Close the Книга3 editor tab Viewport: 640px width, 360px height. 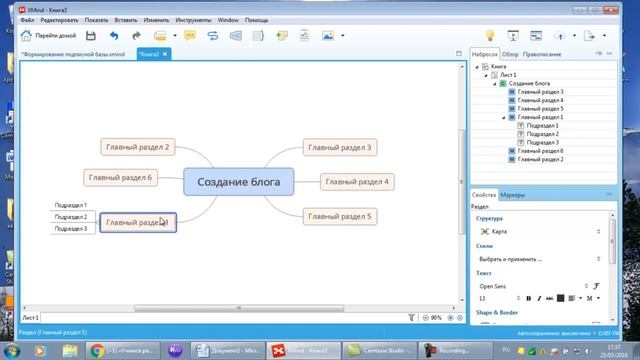point(165,54)
